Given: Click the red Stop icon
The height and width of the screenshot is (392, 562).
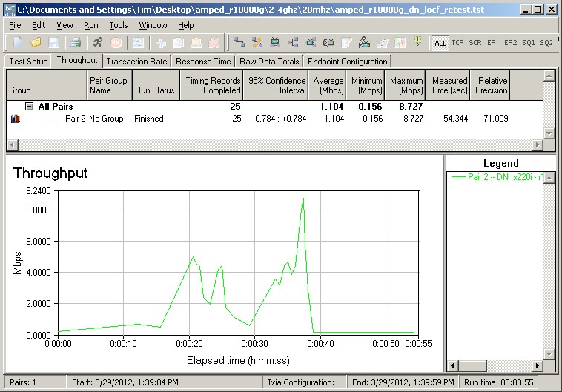Looking at the screenshot, I should [x=116, y=43].
